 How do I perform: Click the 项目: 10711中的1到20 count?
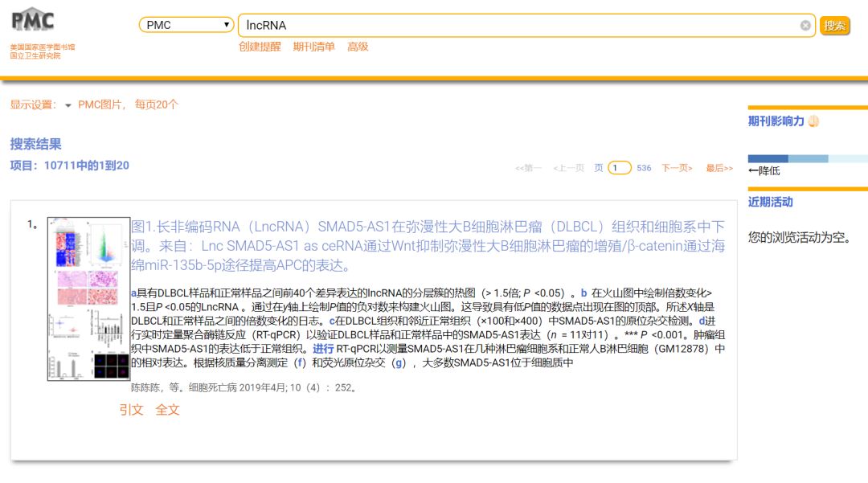click(69, 166)
